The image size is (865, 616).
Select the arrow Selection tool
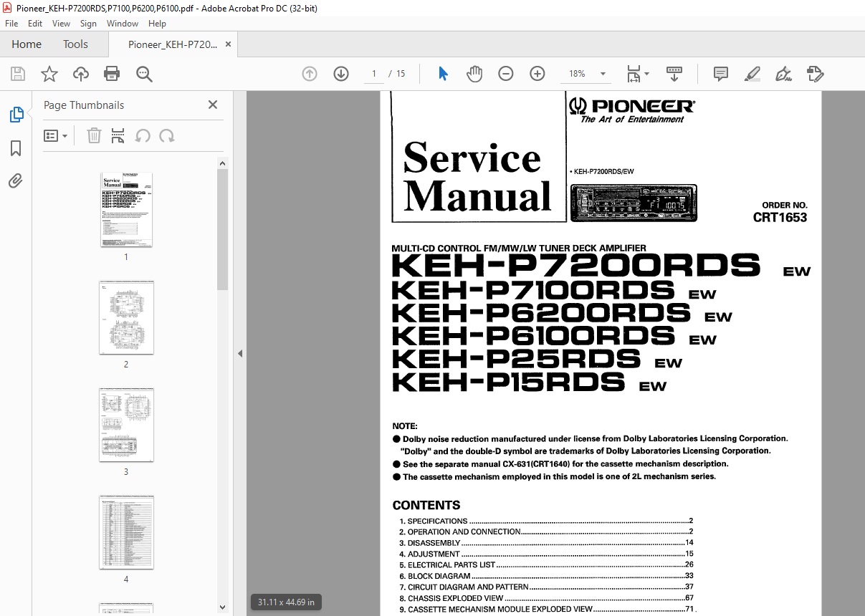pos(443,74)
